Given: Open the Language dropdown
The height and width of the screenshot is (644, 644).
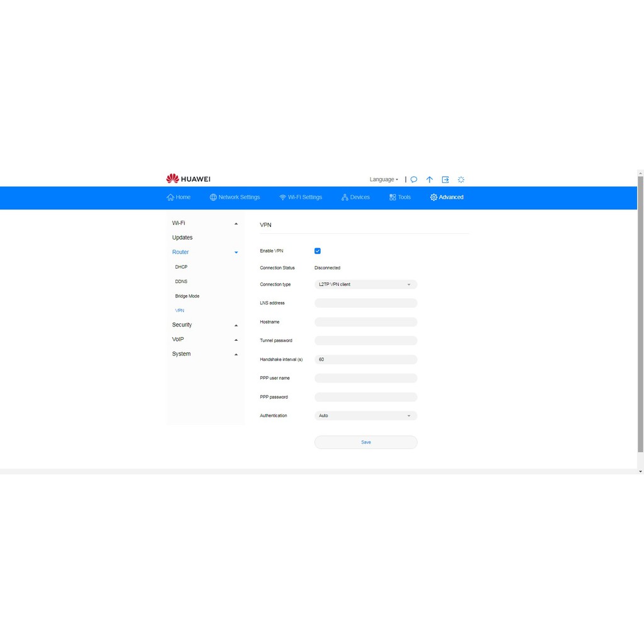Looking at the screenshot, I should click(384, 179).
